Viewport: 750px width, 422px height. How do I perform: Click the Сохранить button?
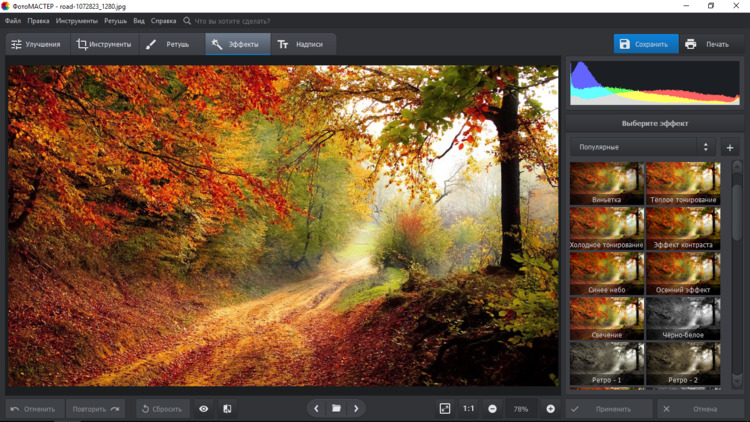tap(645, 44)
